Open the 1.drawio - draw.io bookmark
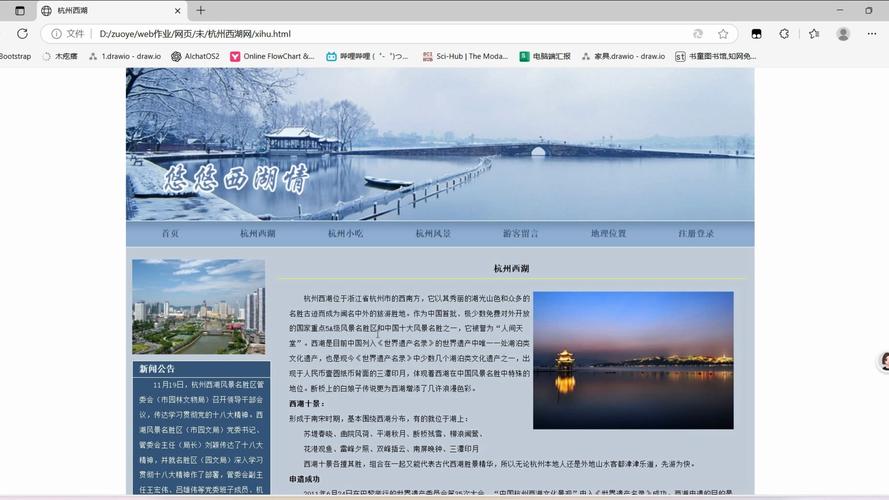 (x=125, y=56)
